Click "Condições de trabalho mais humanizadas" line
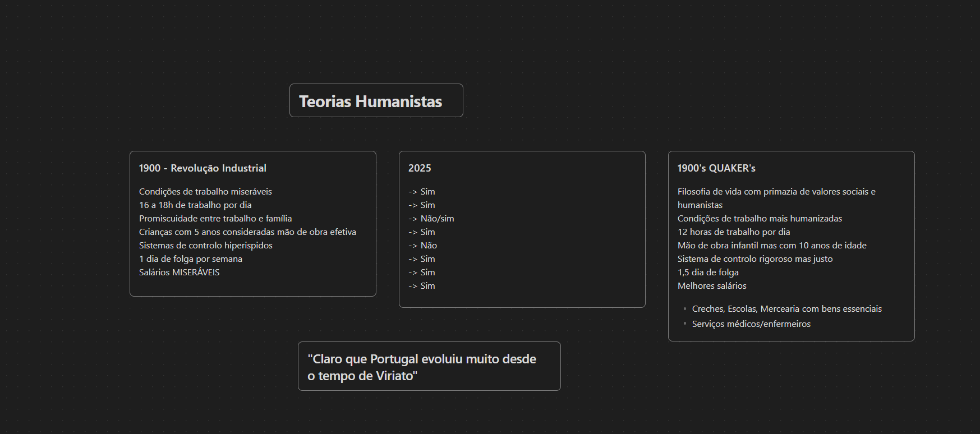 pos(760,219)
